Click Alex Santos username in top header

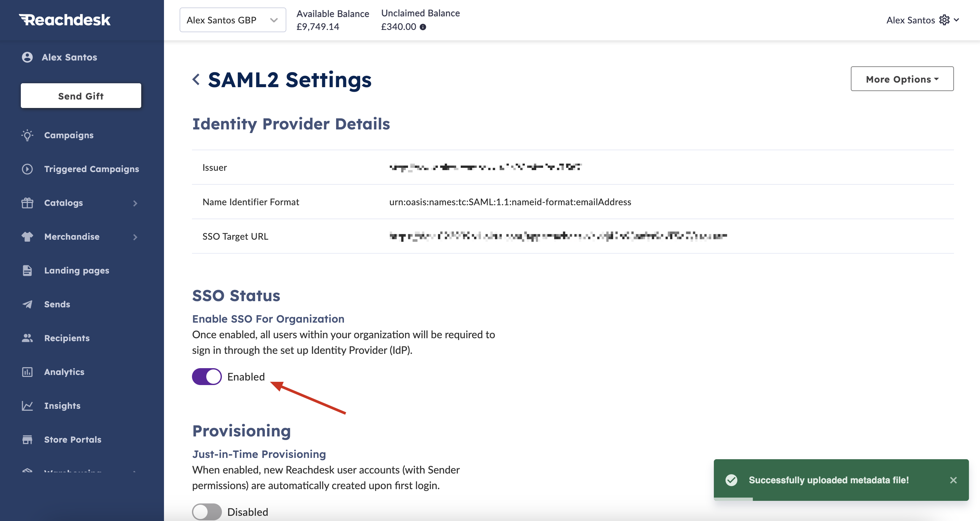click(910, 20)
